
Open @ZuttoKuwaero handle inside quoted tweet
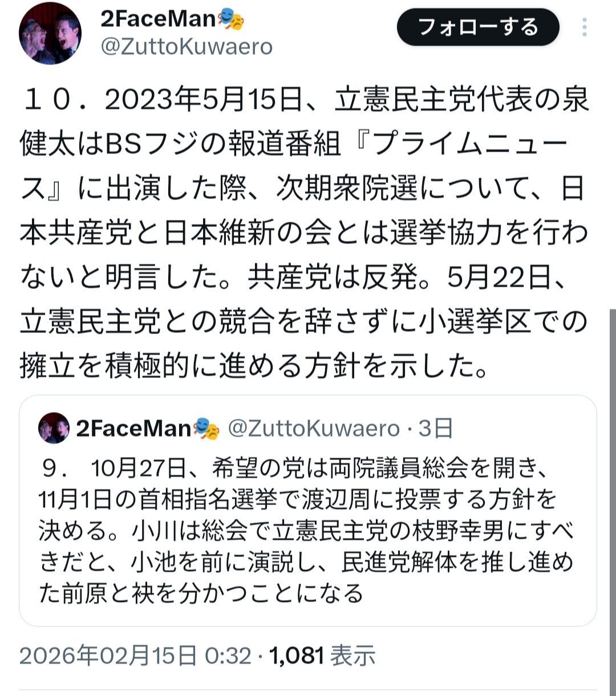[314, 428]
